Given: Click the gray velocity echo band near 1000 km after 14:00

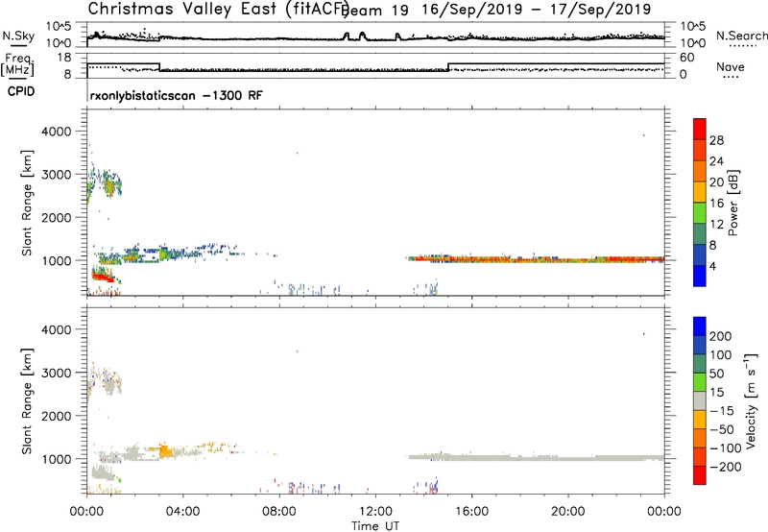Looking at the screenshot, I should pyautogui.click(x=536, y=457).
